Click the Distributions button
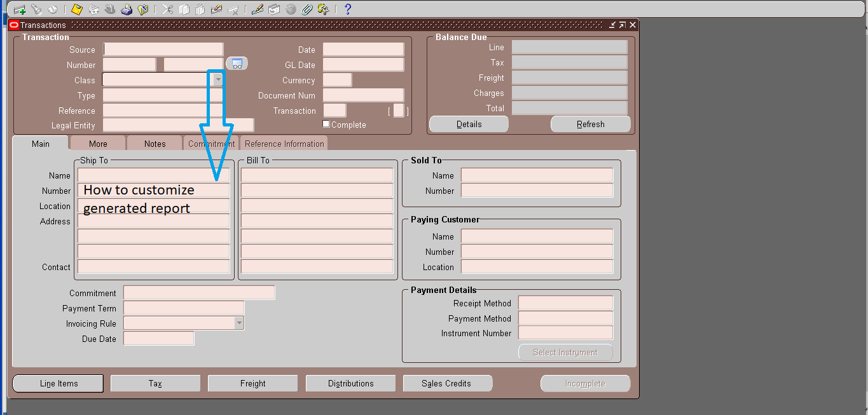 [x=351, y=383]
